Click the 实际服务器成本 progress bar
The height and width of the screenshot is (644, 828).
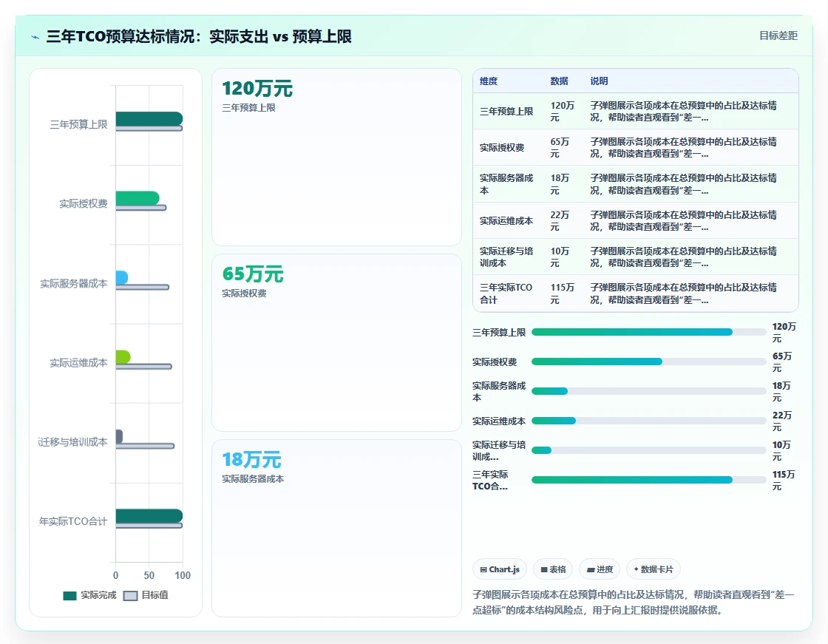648,391
